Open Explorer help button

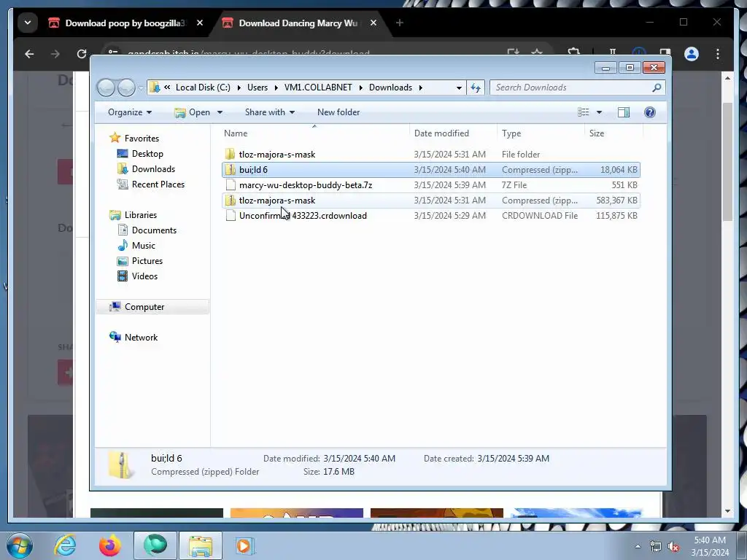[650, 112]
